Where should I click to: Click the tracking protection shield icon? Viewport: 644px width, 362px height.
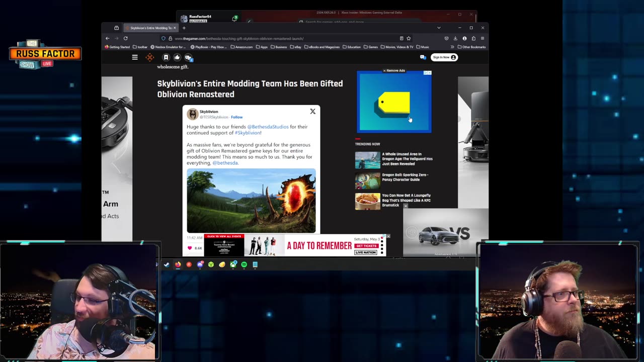pyautogui.click(x=164, y=38)
